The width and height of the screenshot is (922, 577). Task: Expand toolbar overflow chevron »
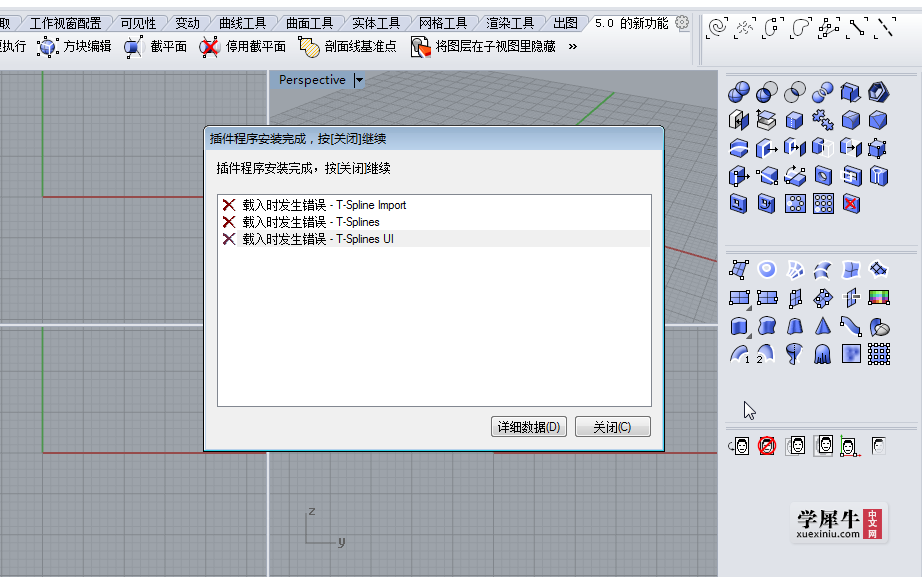coord(573,46)
